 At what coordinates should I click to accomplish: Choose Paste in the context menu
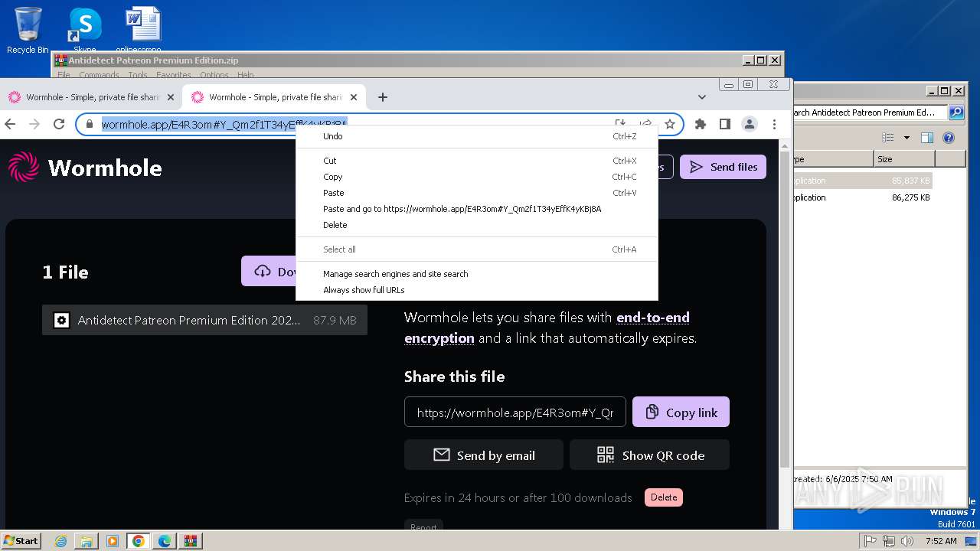click(x=476, y=193)
